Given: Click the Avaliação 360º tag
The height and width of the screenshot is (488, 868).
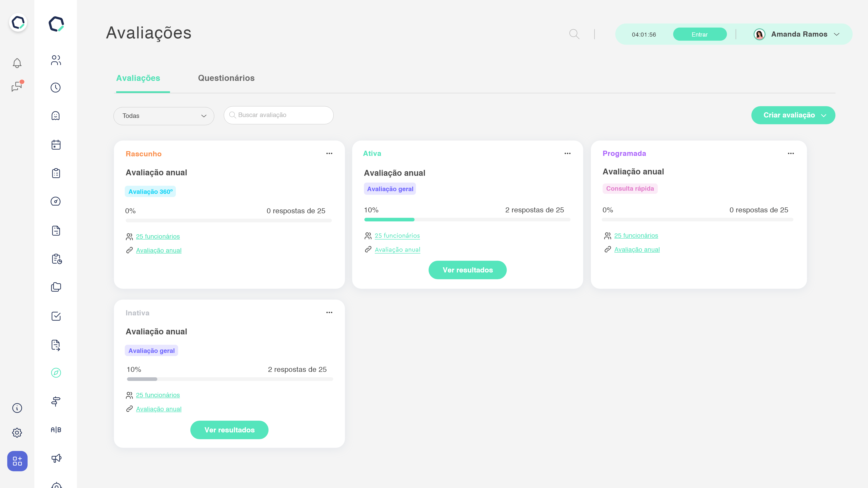Looking at the screenshot, I should 150,191.
